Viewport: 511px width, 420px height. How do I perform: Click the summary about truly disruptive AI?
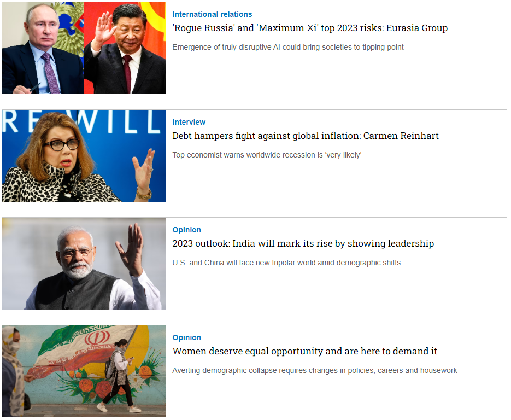tap(288, 48)
